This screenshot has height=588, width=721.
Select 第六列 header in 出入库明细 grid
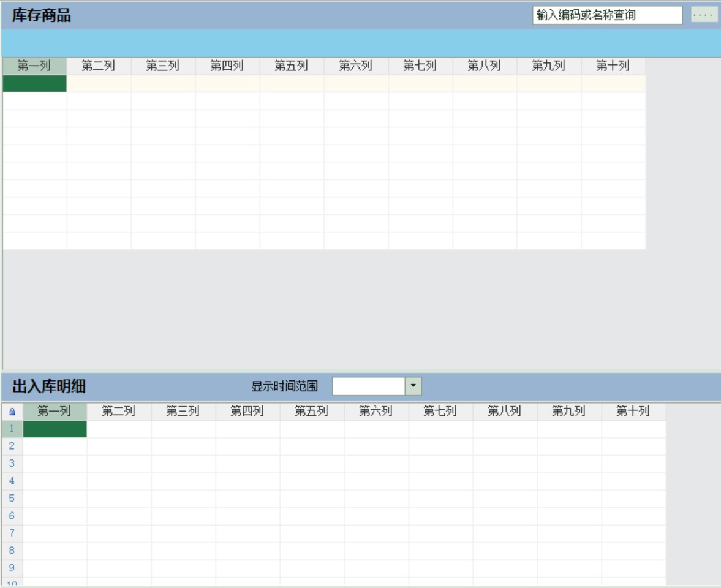point(376,412)
